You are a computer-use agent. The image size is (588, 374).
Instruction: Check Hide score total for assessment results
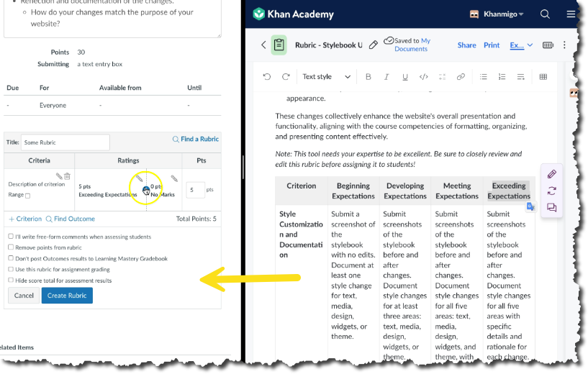click(x=11, y=280)
